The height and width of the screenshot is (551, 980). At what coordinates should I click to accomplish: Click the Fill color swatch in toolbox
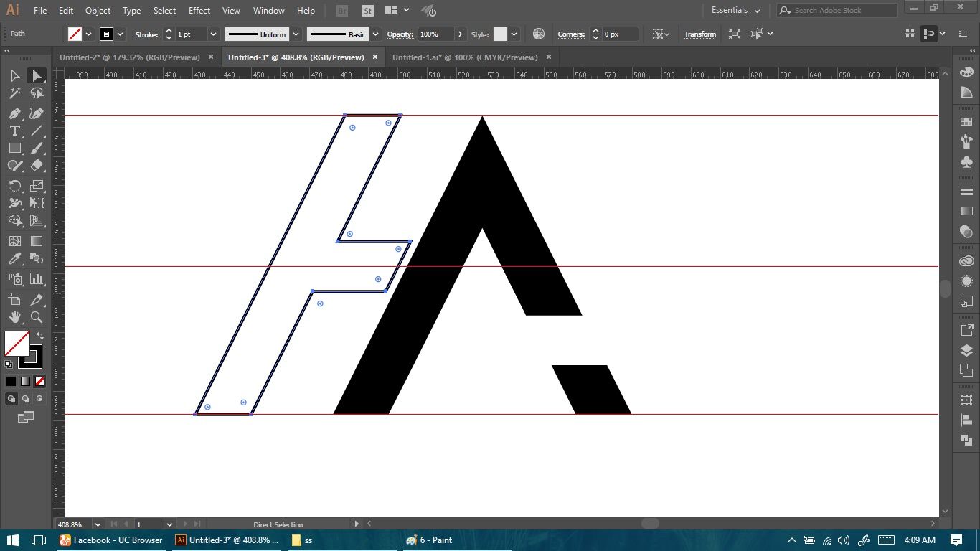[x=17, y=343]
